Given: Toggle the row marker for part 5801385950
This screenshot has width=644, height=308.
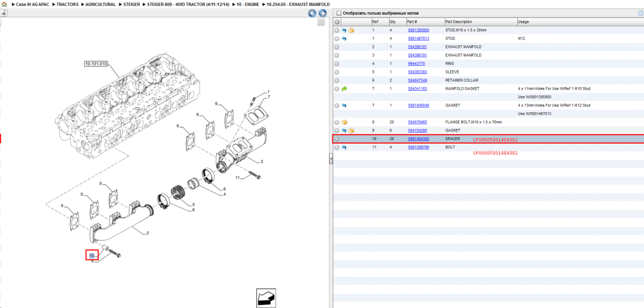Looking at the screenshot, I should tap(337, 30).
